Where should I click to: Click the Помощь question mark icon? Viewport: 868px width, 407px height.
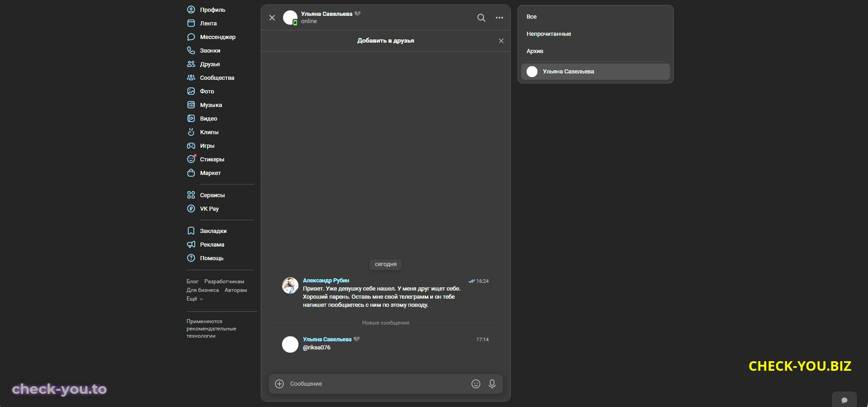[191, 258]
